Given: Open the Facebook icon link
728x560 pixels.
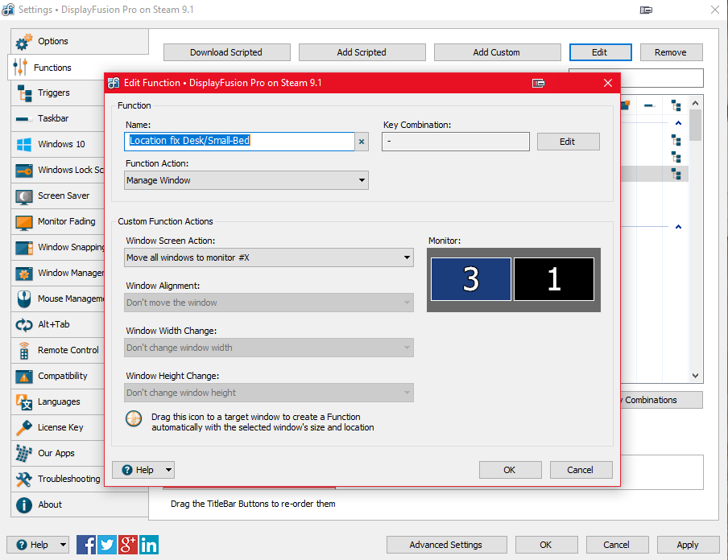Looking at the screenshot, I should tap(86, 545).
